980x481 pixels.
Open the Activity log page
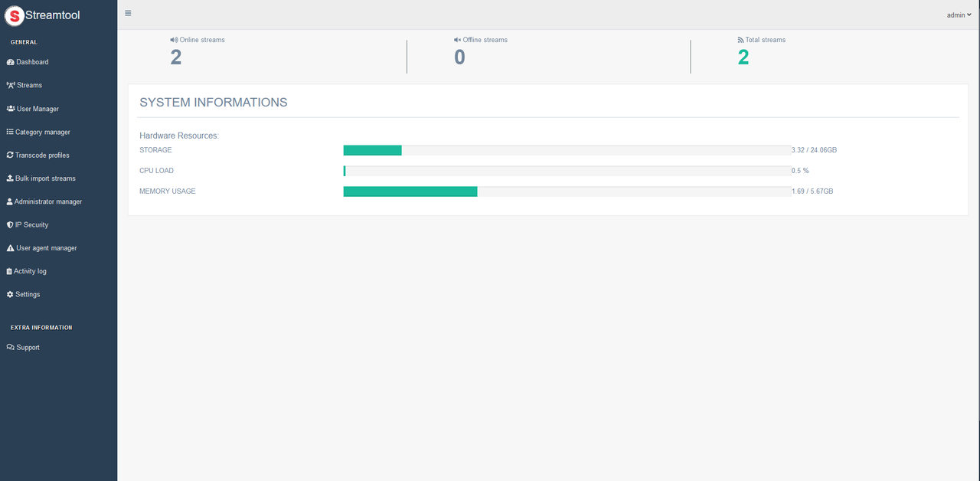pyautogui.click(x=30, y=271)
